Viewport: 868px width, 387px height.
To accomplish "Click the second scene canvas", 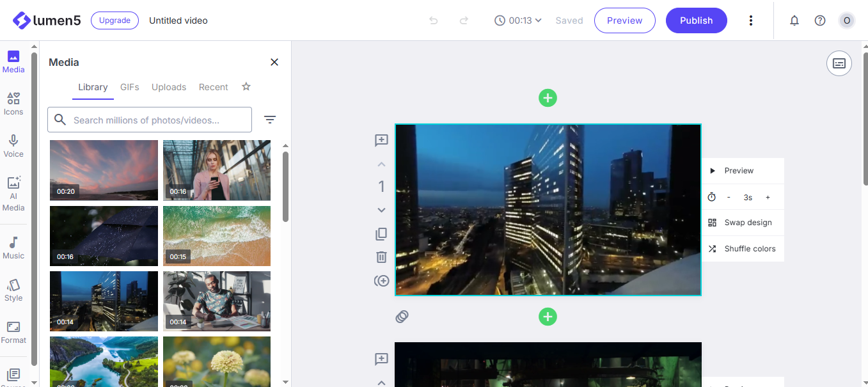I will pos(548,365).
